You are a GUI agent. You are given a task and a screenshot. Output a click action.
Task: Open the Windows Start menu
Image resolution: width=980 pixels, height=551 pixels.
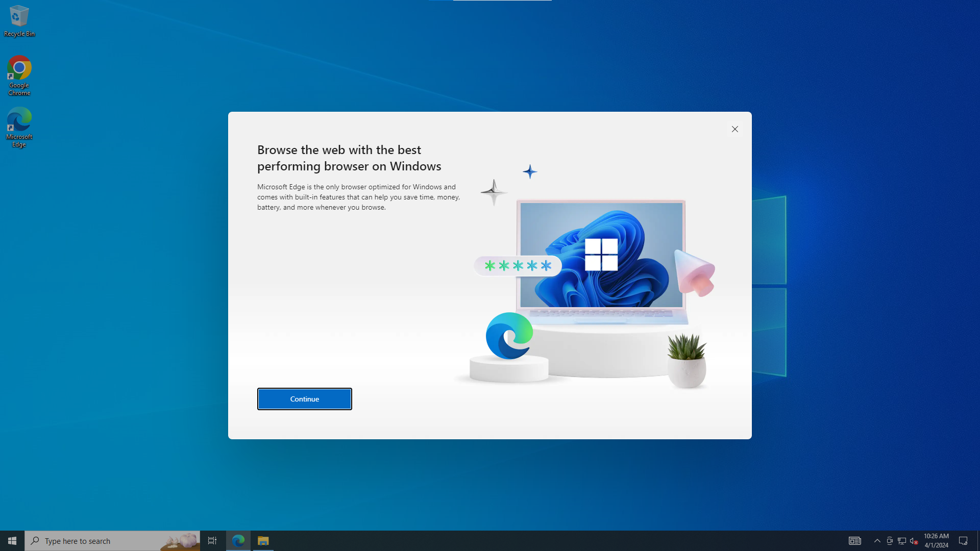pos(12,541)
